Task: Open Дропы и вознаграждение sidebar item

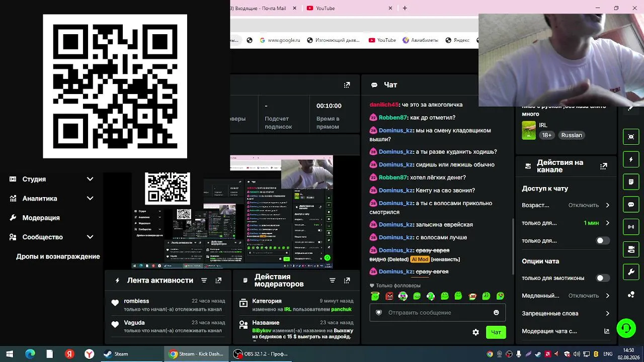Action: [58, 256]
